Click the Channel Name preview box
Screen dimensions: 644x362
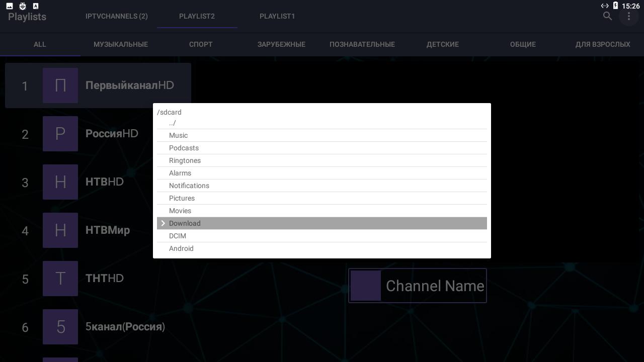tap(418, 286)
